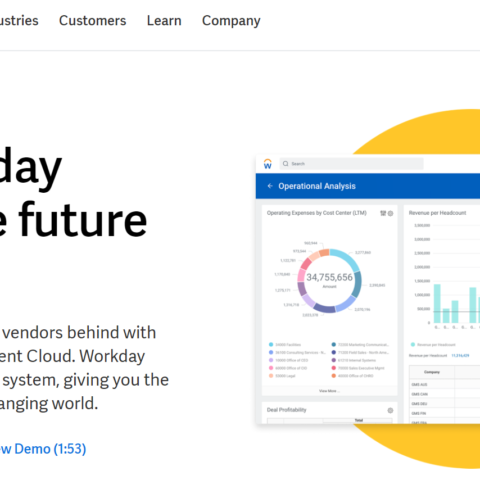Click the magnifier icon in the Search bar
Screen dimensions: 480x480
[x=285, y=164]
